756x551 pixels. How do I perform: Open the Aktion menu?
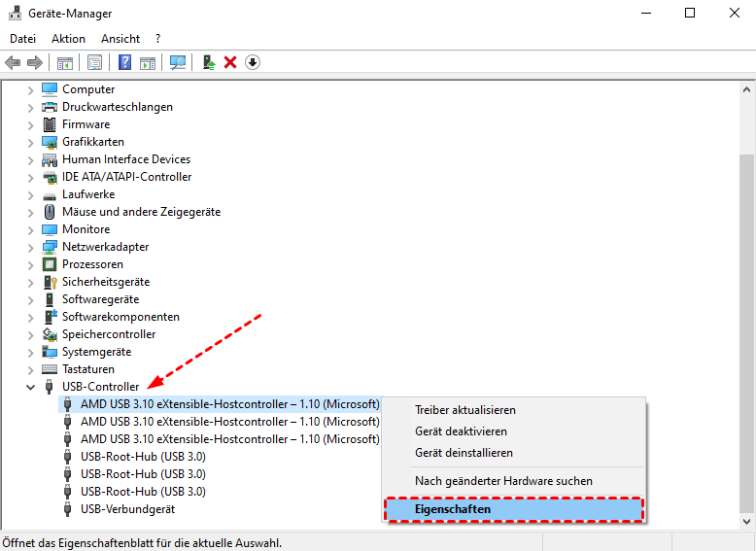68,39
